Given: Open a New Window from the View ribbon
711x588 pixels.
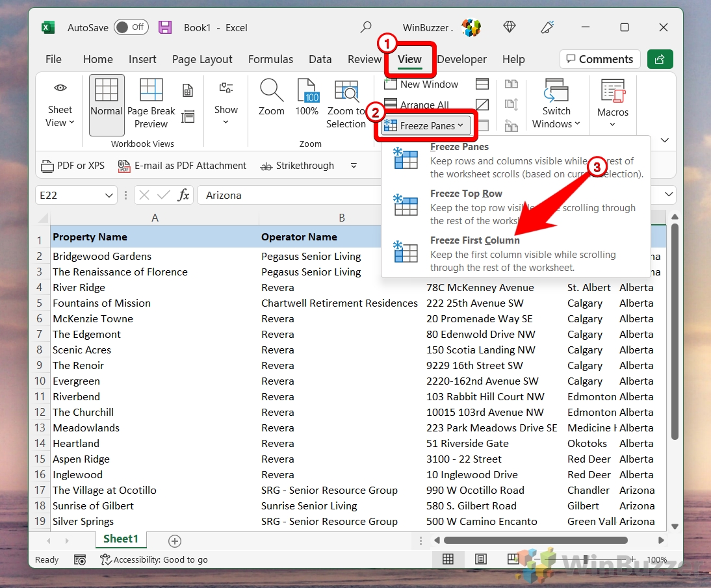Looking at the screenshot, I should (x=421, y=84).
